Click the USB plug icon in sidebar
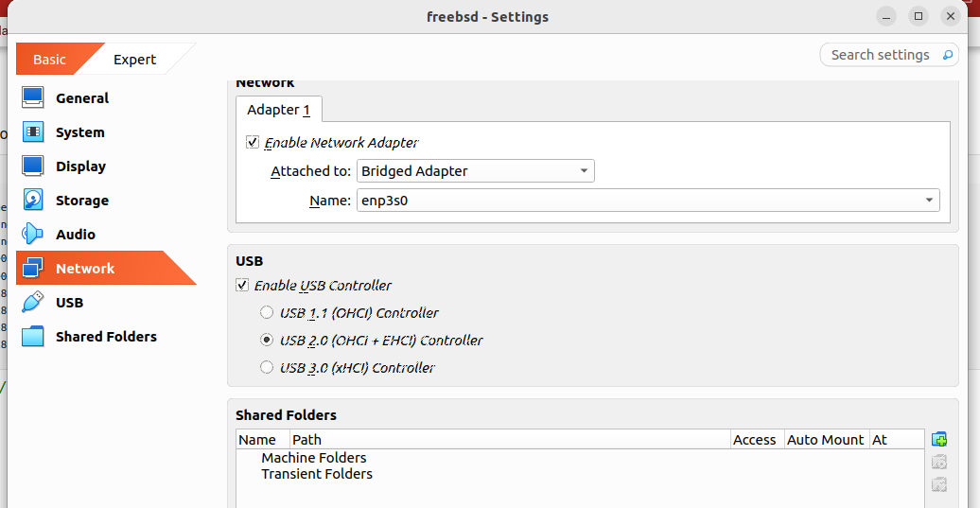This screenshot has height=508, width=980. coord(33,303)
